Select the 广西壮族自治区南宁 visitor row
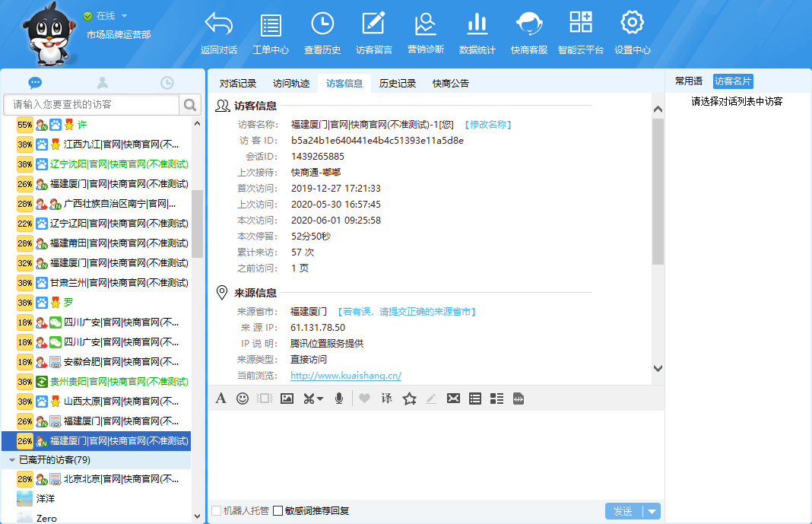Screen dimensions: 812x524 [x=97, y=204]
